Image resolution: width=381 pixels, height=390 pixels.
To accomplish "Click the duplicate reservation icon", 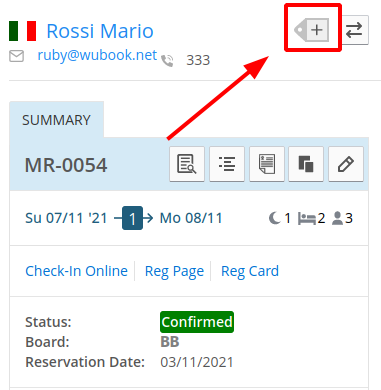I will click(x=306, y=164).
